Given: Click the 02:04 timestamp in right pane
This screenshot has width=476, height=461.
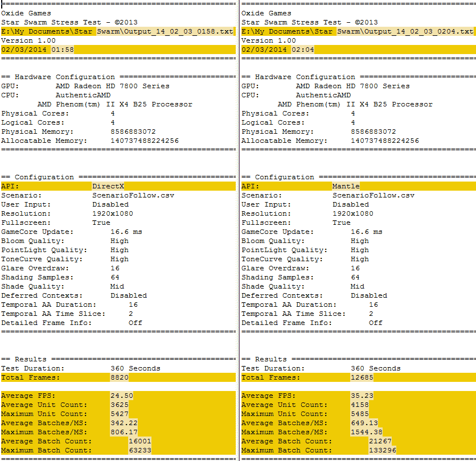Looking at the screenshot, I should 303,50.
